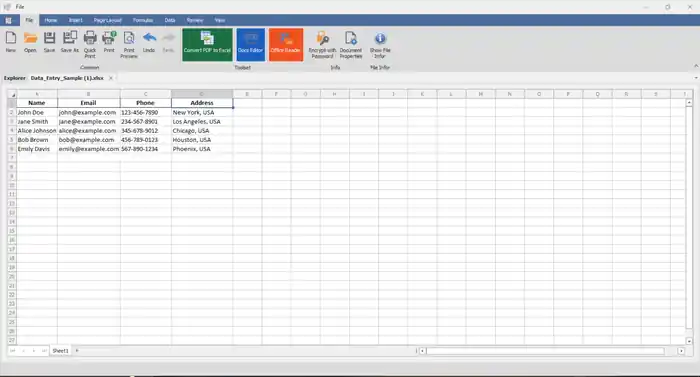Launch Convert PDF to Excel tool
The width and height of the screenshot is (700, 377).
tap(207, 45)
